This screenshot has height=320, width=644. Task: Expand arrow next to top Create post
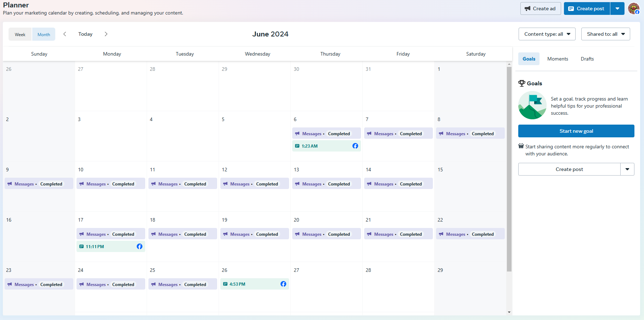[x=617, y=8]
